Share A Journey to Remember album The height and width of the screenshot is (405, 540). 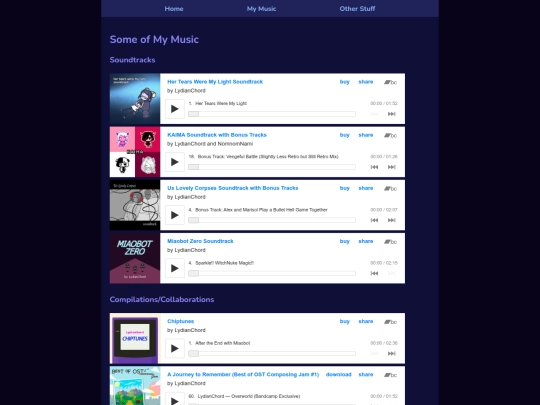tap(366, 374)
